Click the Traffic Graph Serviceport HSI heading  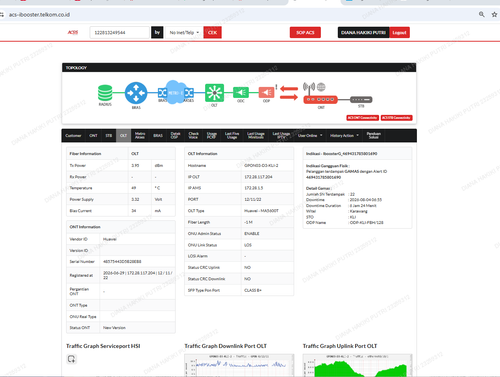click(x=103, y=346)
